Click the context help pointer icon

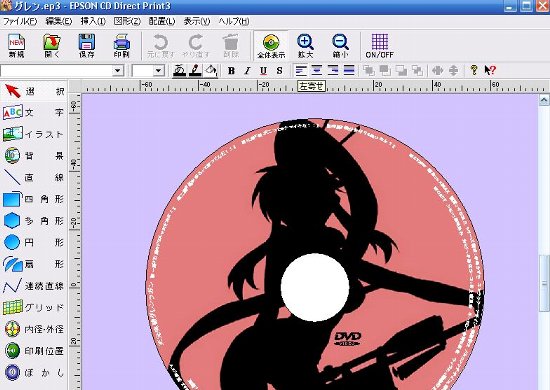pos(490,70)
